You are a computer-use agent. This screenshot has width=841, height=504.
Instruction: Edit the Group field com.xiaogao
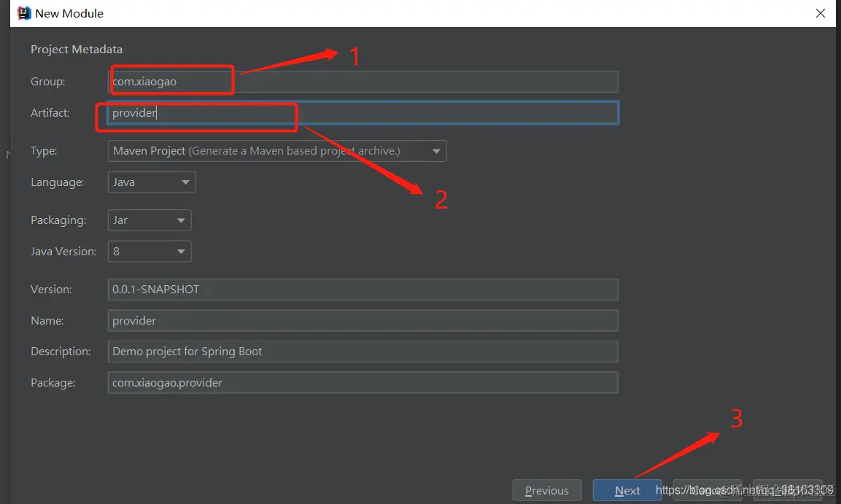click(363, 82)
